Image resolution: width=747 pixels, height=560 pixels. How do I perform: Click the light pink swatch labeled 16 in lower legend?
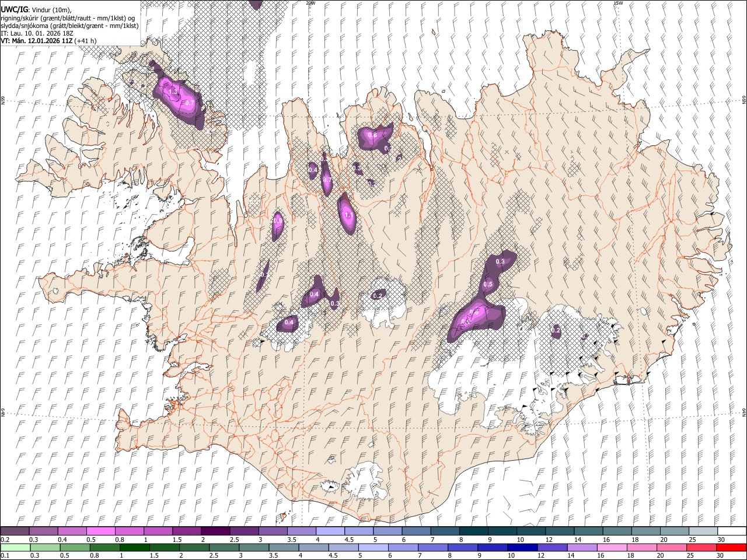[612, 548]
